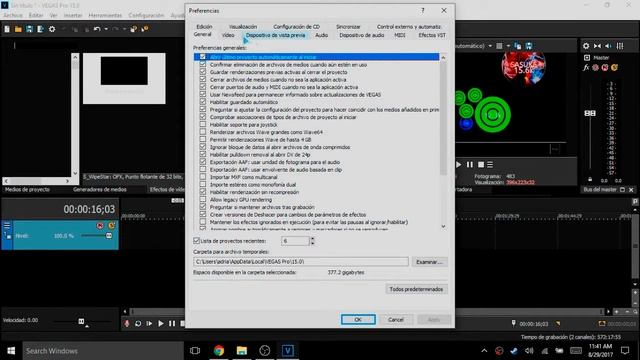Click Cancel in the Preferencias dialog
This screenshot has height=360, width=640.
tap(396, 320)
